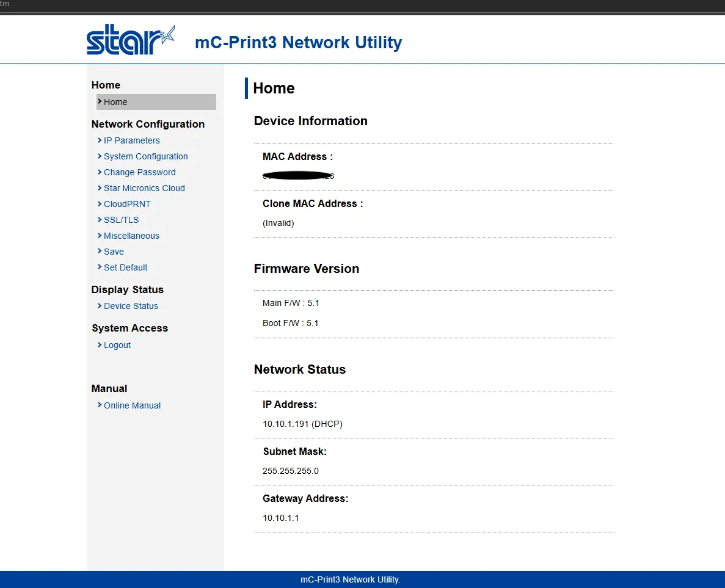The width and height of the screenshot is (725, 588).
Task: Open the Miscellaneous settings page
Action: click(x=131, y=236)
